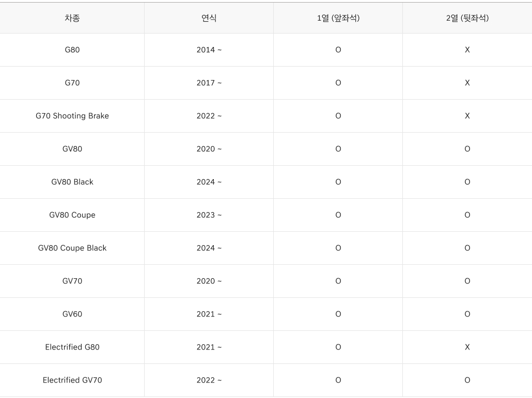Click the rear seat X for G70 Shooting Brake
532x398 pixels.
tap(467, 116)
